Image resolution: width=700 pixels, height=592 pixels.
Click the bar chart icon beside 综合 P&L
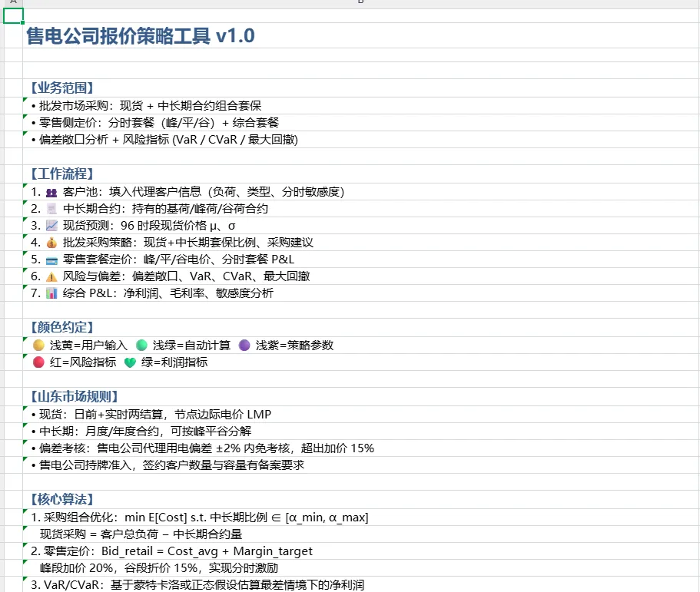click(51, 293)
